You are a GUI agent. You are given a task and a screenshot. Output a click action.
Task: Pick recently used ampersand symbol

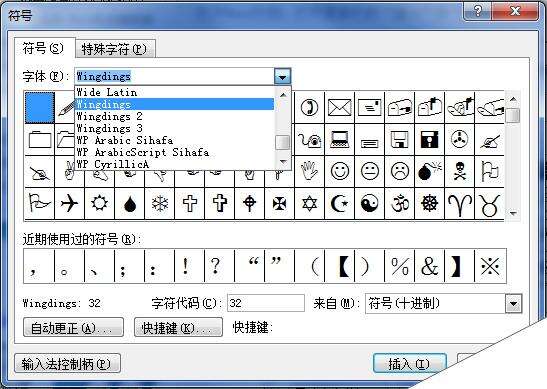pos(429,266)
